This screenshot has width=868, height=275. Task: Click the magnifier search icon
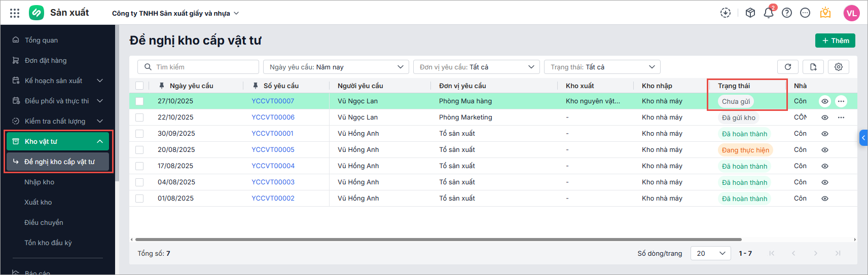[x=148, y=67]
